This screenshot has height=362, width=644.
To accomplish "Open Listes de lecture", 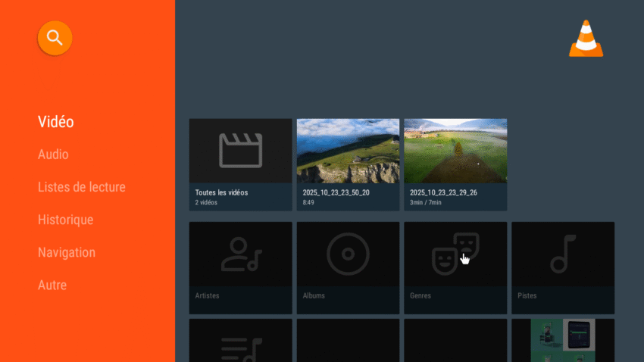I will 82,187.
